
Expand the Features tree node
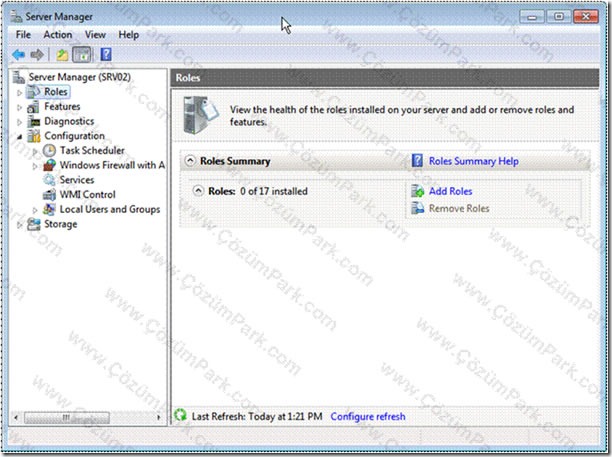[20, 107]
